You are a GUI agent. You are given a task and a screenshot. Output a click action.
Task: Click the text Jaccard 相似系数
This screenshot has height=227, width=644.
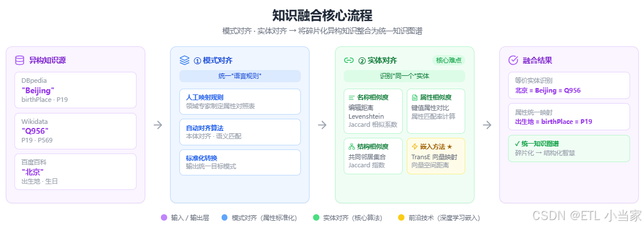pyautogui.click(x=373, y=125)
